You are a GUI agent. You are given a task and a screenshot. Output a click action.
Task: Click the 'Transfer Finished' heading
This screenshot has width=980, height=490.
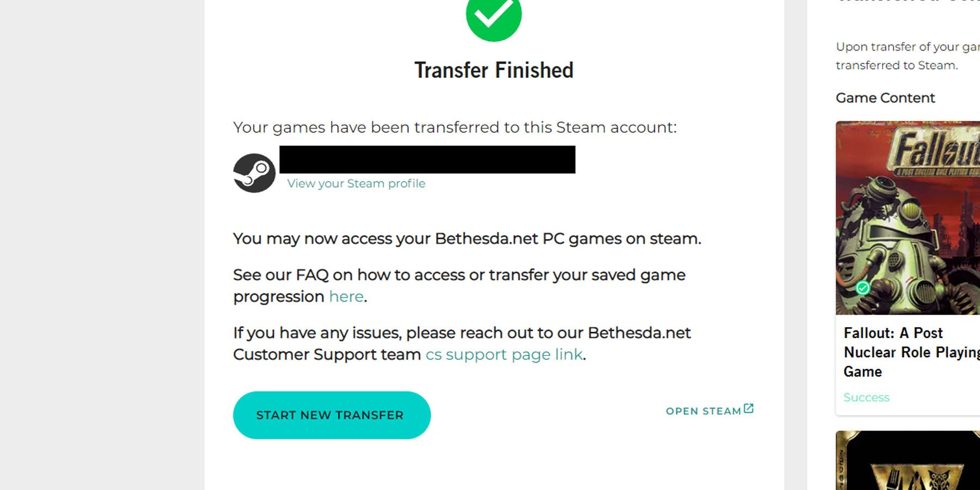pos(494,70)
